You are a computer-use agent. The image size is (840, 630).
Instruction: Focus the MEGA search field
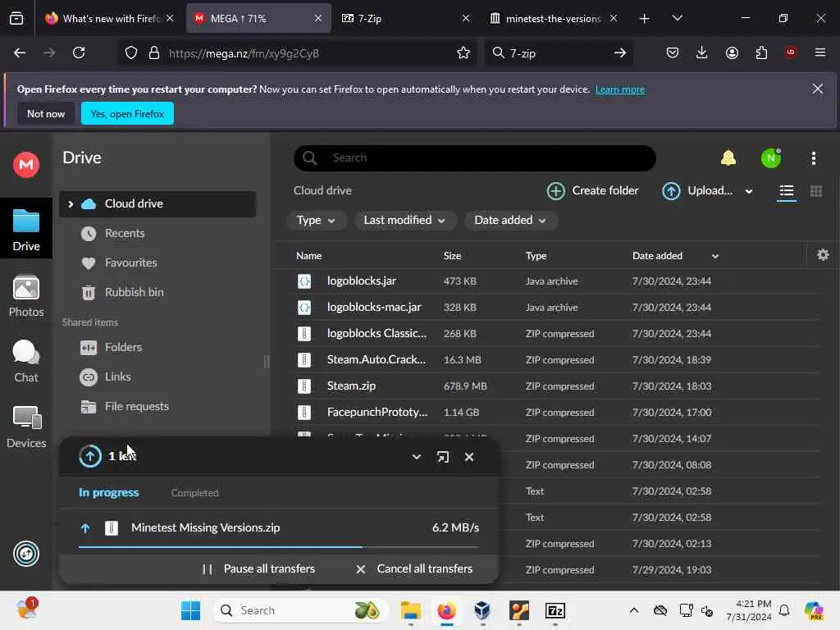pyautogui.click(x=475, y=158)
